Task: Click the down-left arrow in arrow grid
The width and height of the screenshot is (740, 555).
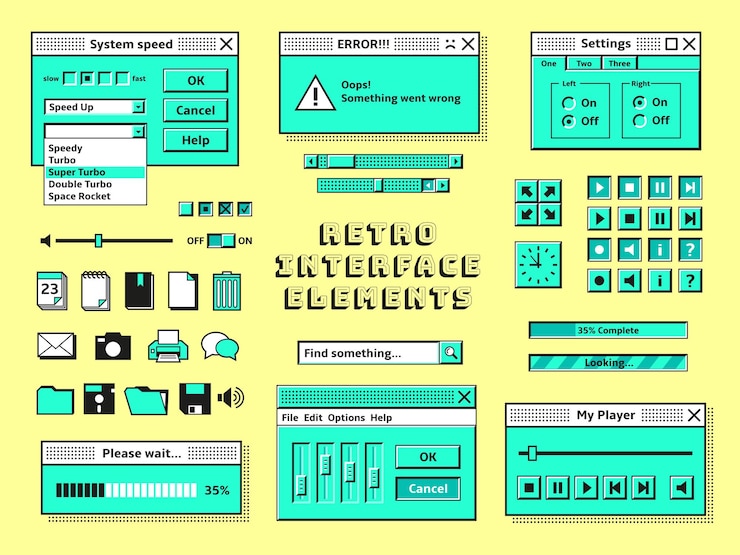Action: [x=527, y=214]
